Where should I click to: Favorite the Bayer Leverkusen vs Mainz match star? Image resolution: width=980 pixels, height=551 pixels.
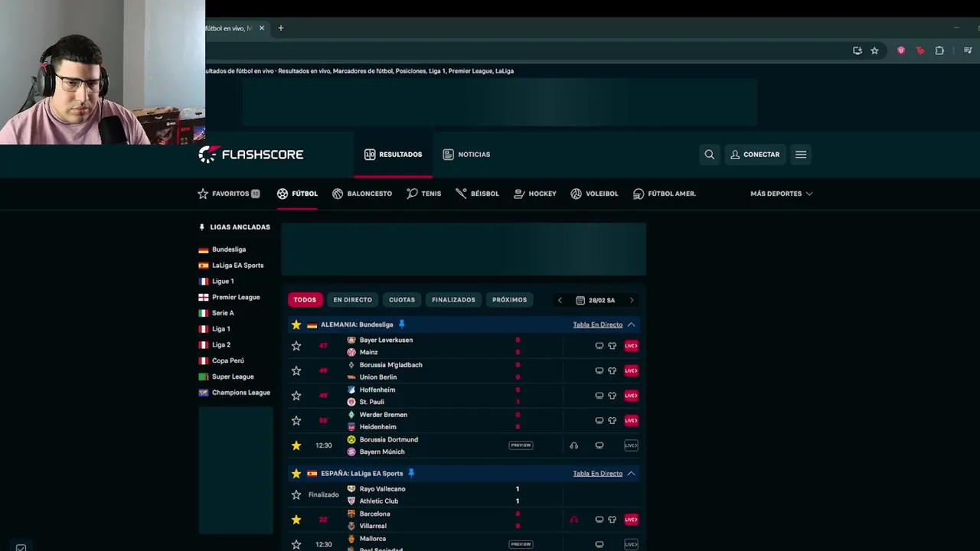click(296, 346)
